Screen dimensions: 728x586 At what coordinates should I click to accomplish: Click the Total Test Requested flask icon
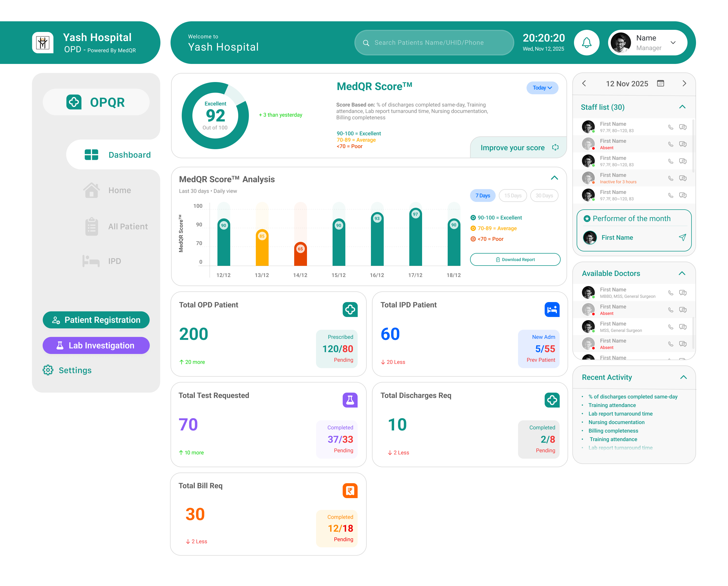click(350, 400)
